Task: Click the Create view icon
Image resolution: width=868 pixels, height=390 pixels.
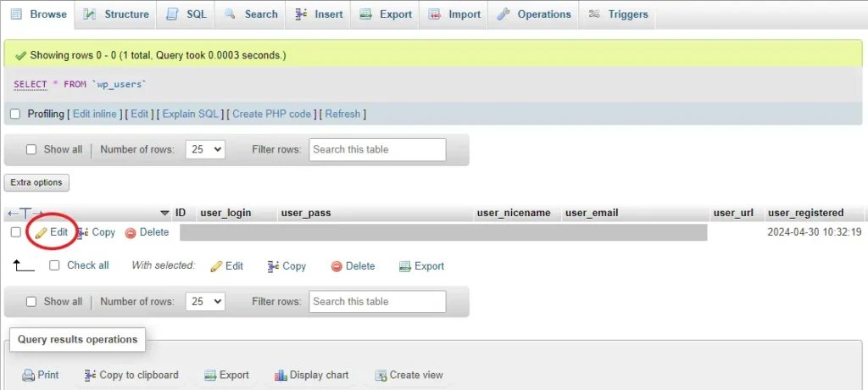Action: point(381,375)
